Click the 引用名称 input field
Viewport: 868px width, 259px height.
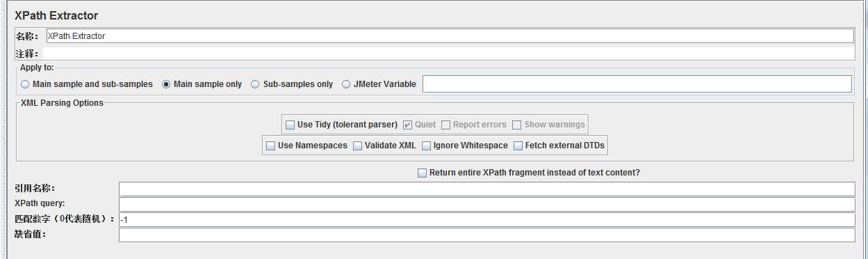coord(487,189)
